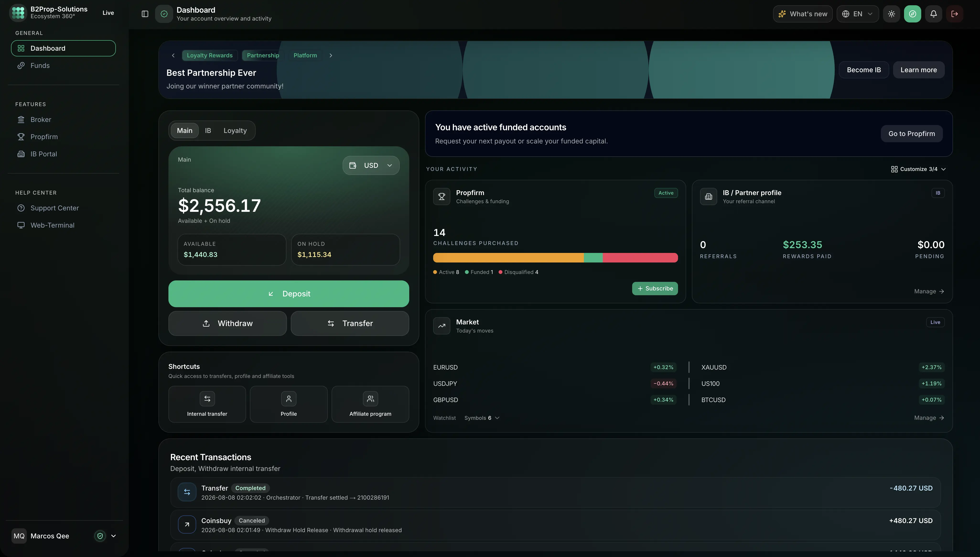The width and height of the screenshot is (980, 557).
Task: Open Broker in the sidebar
Action: point(64,119)
